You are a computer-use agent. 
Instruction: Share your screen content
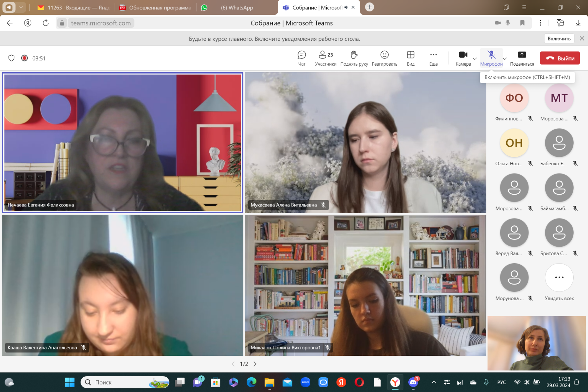[x=522, y=58]
